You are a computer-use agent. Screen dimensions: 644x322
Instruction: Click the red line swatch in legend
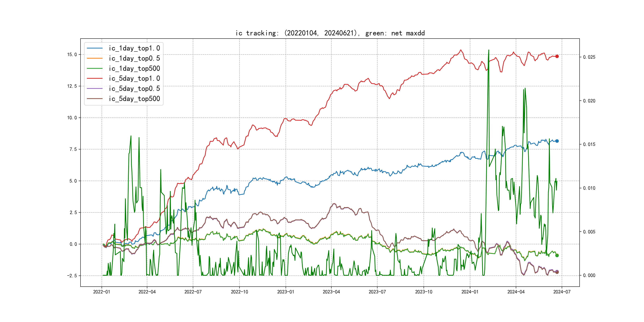pos(94,79)
